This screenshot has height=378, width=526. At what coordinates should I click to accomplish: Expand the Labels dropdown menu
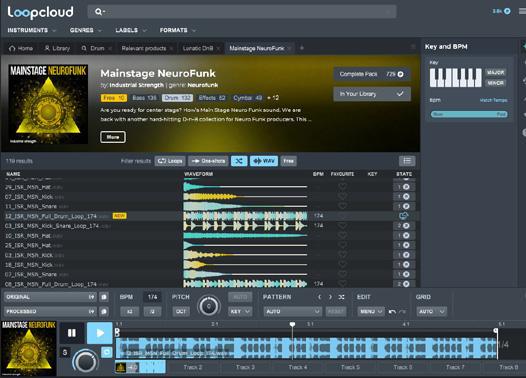[130, 30]
